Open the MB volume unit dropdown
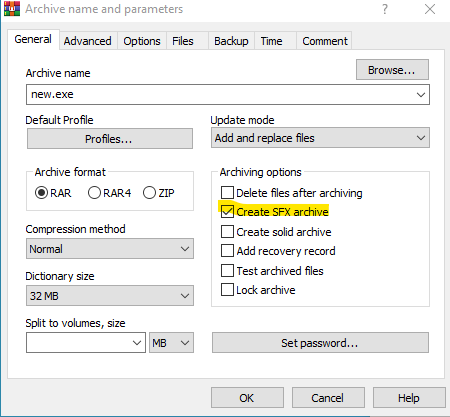The image size is (450, 417). tap(171, 343)
